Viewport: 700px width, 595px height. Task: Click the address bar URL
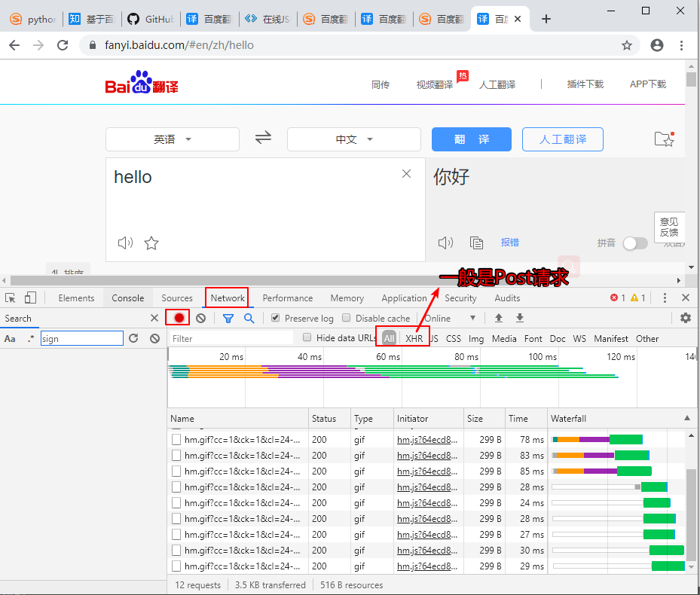(179, 45)
